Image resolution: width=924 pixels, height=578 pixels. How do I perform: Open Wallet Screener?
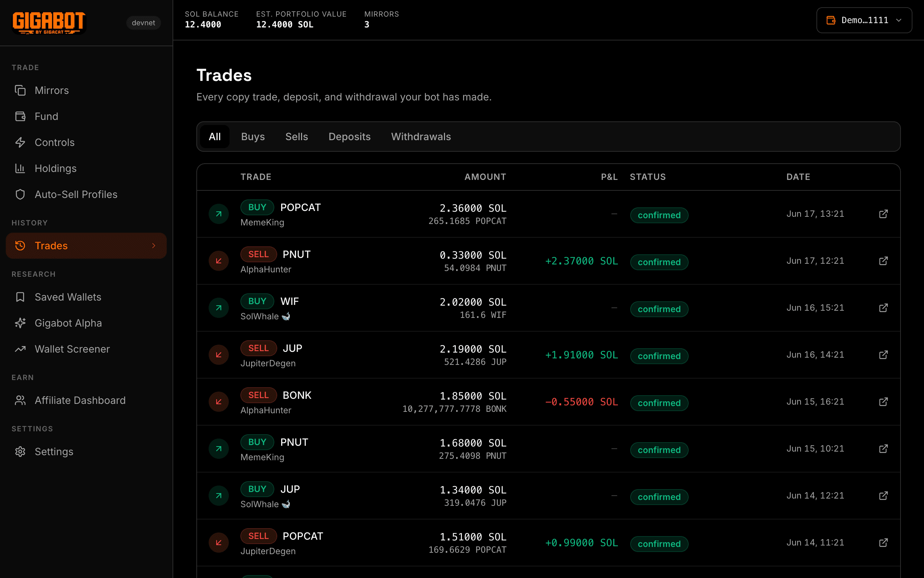point(86,349)
